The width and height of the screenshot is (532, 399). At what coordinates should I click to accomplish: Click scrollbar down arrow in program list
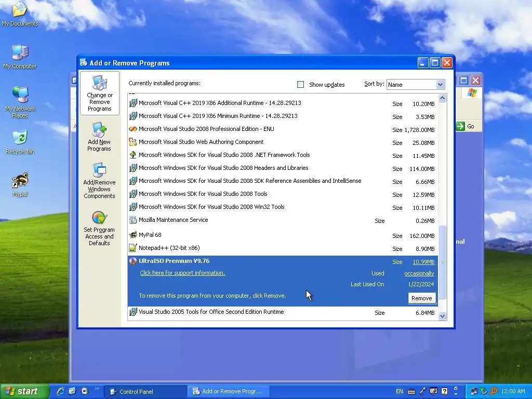pyautogui.click(x=442, y=316)
